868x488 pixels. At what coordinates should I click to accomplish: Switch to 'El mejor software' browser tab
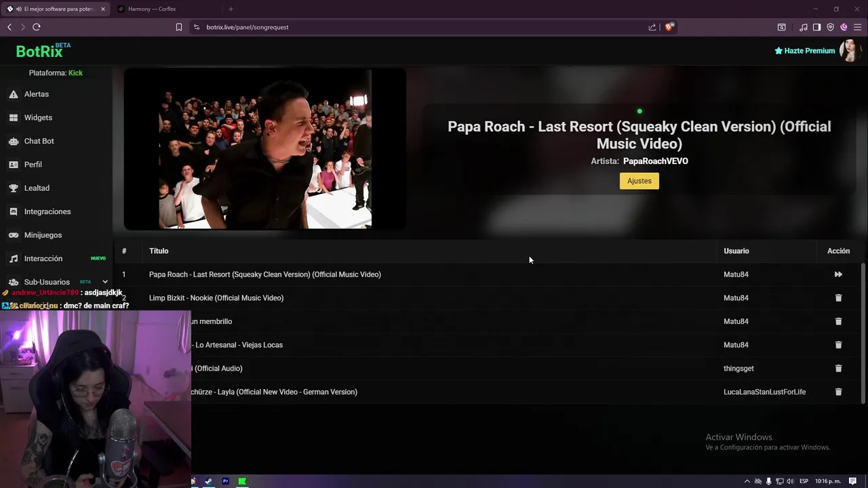pyautogui.click(x=56, y=9)
